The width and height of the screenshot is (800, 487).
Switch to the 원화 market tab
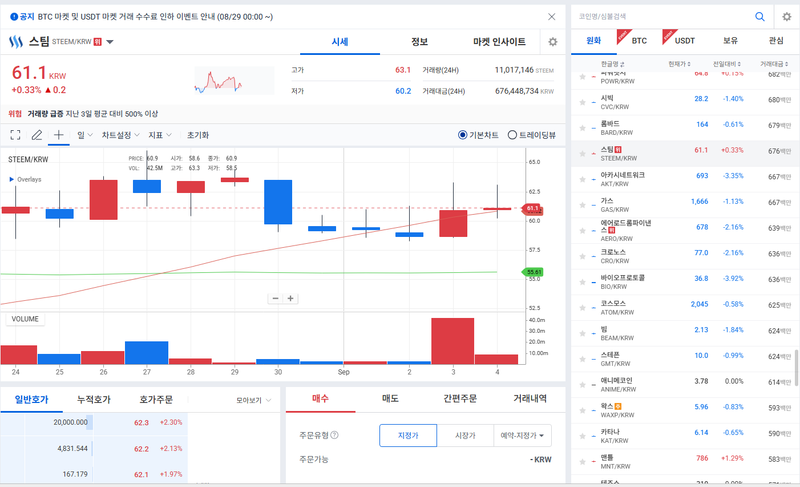point(593,41)
